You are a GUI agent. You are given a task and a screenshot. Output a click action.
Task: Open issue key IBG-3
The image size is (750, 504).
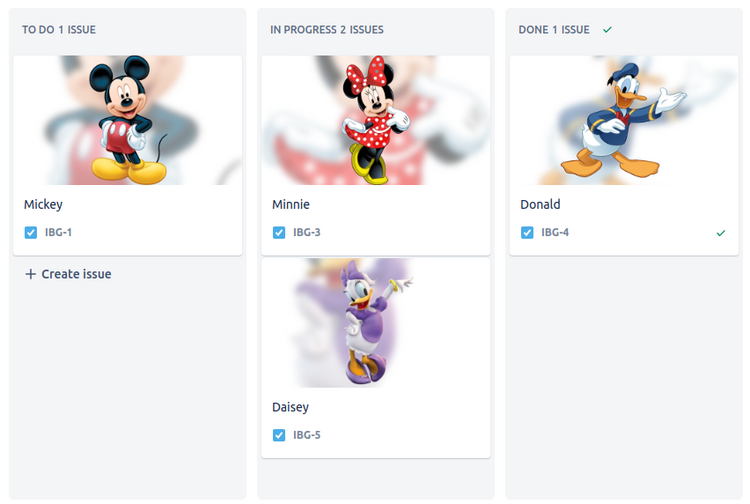(307, 232)
